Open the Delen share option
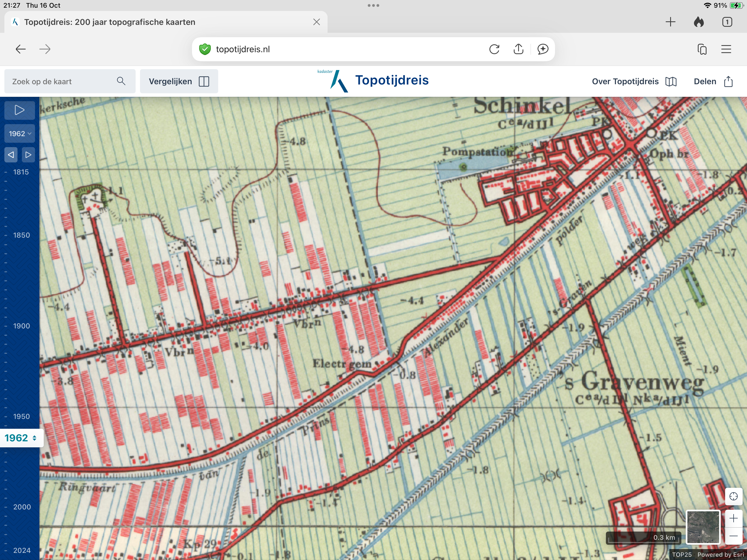The height and width of the screenshot is (560, 747). (713, 81)
